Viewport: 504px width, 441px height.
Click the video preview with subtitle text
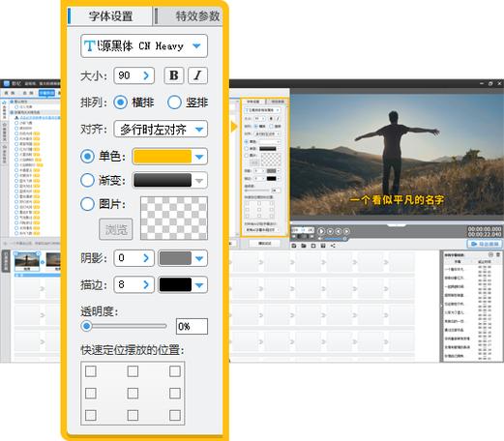[x=397, y=154]
